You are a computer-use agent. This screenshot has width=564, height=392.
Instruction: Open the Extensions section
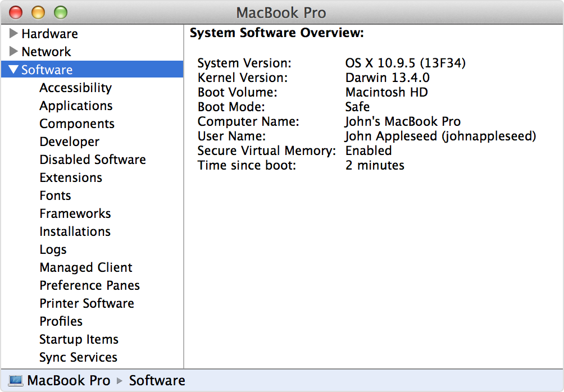tap(71, 177)
